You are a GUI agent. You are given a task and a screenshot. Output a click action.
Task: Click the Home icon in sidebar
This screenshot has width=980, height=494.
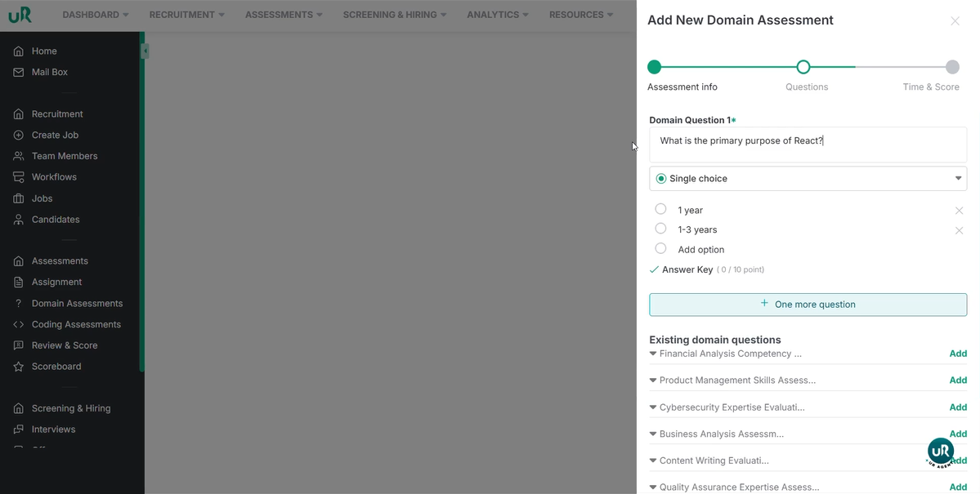[19, 51]
